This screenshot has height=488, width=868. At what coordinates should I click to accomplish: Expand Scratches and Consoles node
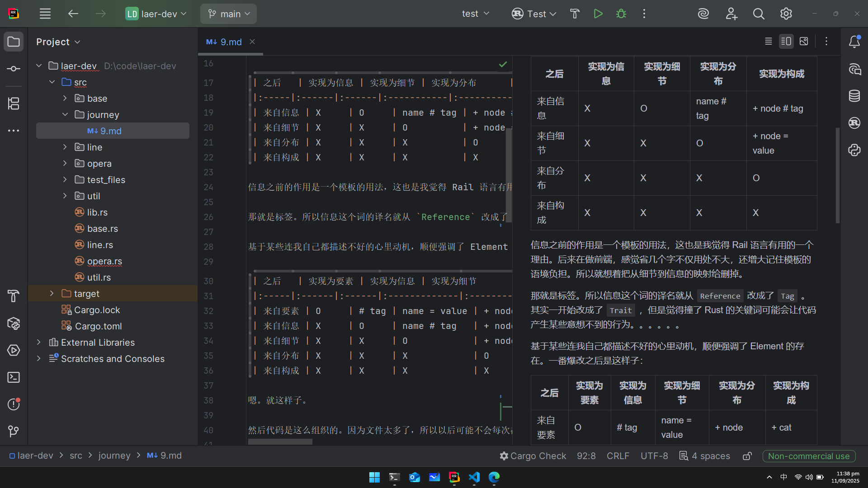point(39,359)
